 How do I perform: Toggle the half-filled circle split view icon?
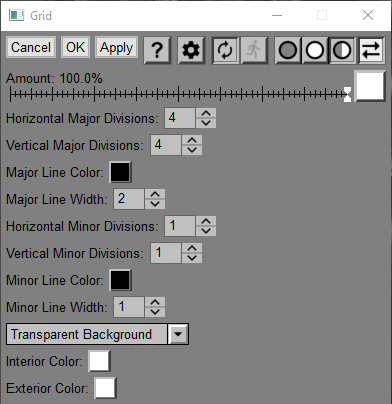pyautogui.click(x=342, y=50)
